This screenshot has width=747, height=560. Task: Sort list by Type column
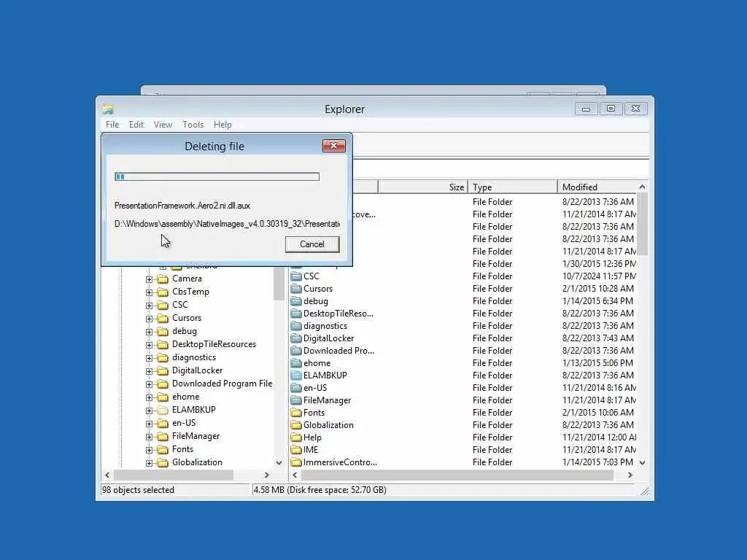(x=513, y=187)
